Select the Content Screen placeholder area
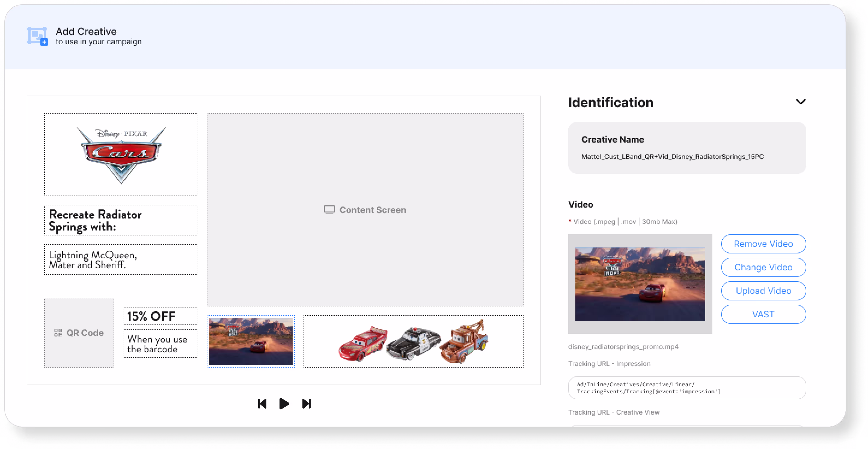Image resolution: width=868 pixels, height=449 pixels. (x=365, y=210)
